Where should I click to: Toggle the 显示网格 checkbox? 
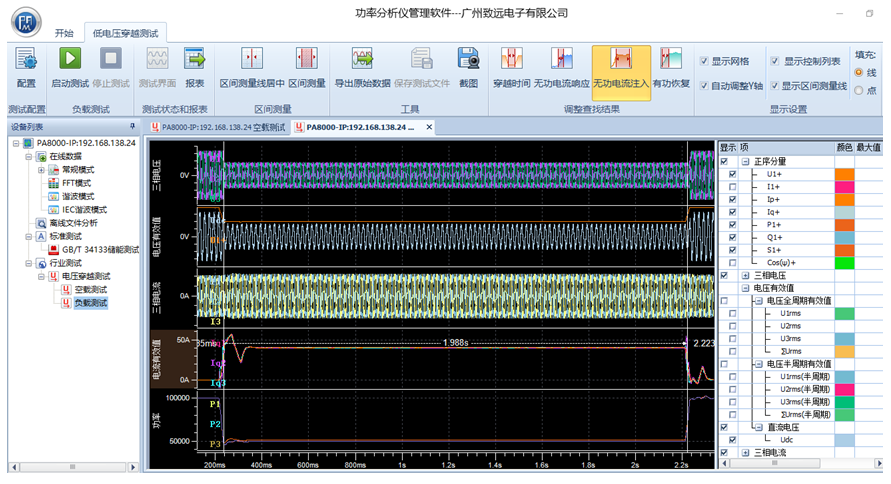point(705,61)
